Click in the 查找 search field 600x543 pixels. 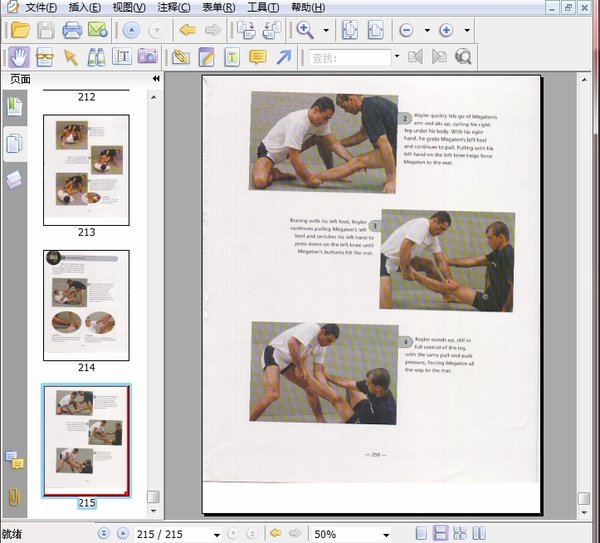point(348,57)
